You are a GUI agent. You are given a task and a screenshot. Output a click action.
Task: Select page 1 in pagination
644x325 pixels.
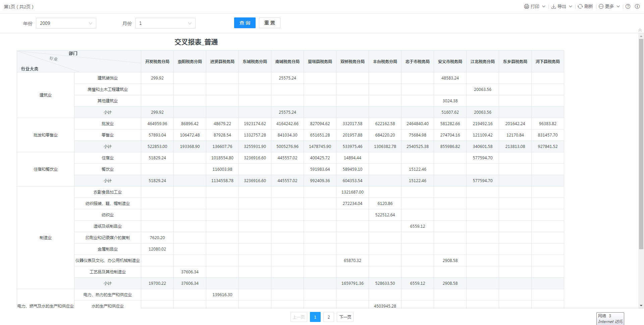(x=315, y=317)
